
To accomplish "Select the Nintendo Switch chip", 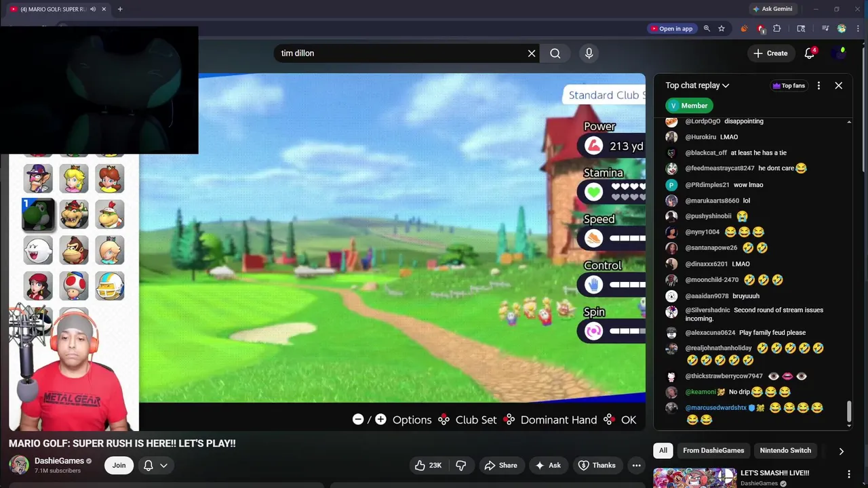I will (785, 451).
